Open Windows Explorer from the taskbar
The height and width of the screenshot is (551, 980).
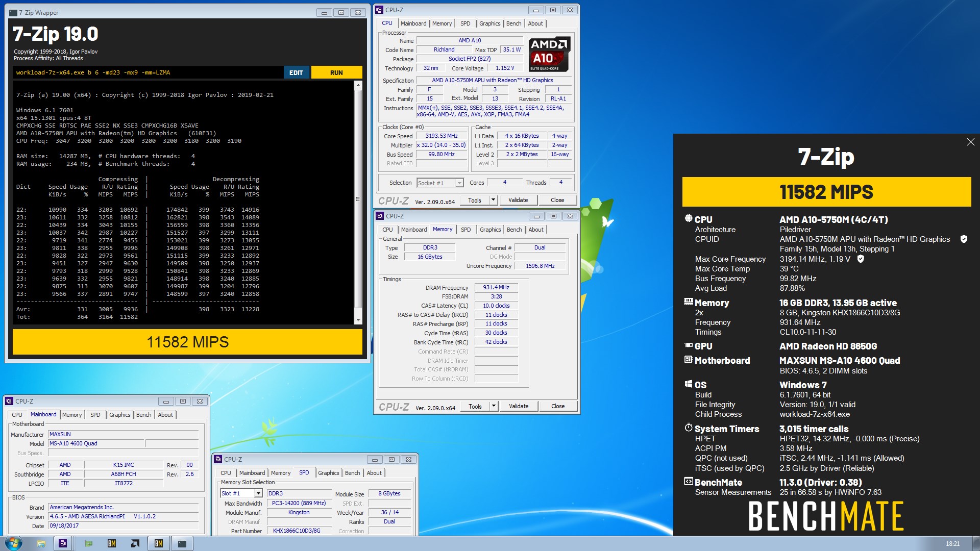pyautogui.click(x=41, y=543)
